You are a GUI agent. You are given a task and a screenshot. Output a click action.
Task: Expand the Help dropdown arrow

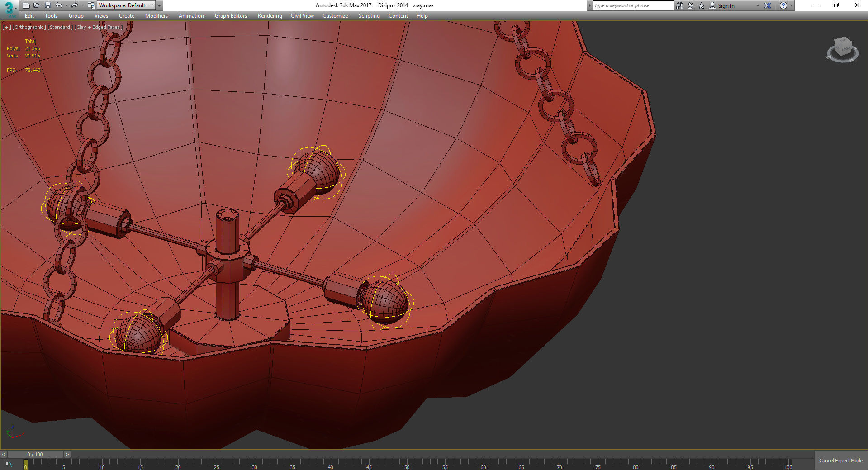pos(791,5)
